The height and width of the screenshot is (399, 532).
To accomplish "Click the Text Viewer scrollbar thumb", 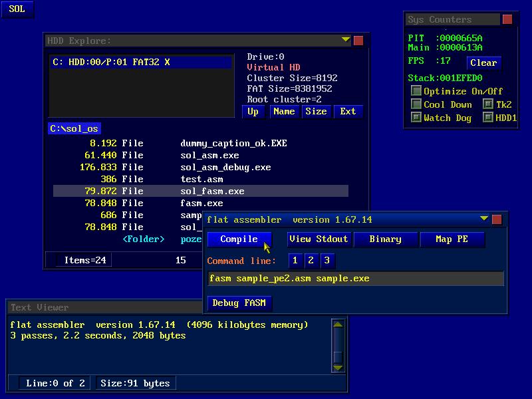I will [x=338, y=357].
